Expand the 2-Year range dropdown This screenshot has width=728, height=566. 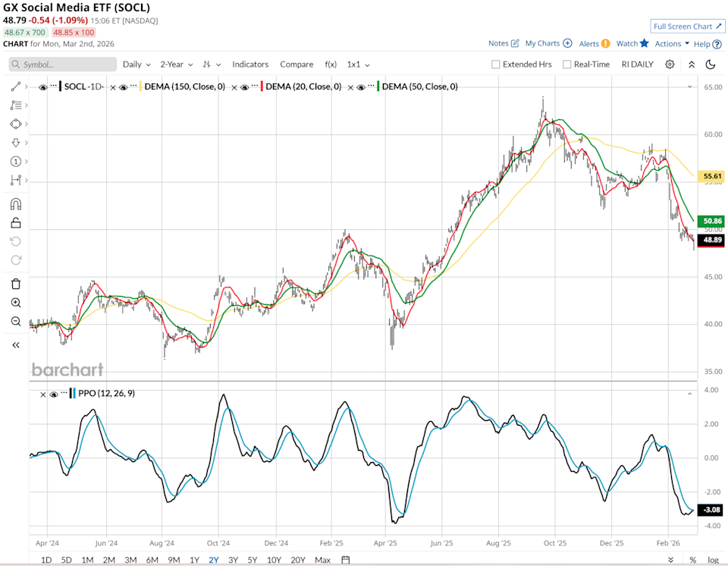175,64
